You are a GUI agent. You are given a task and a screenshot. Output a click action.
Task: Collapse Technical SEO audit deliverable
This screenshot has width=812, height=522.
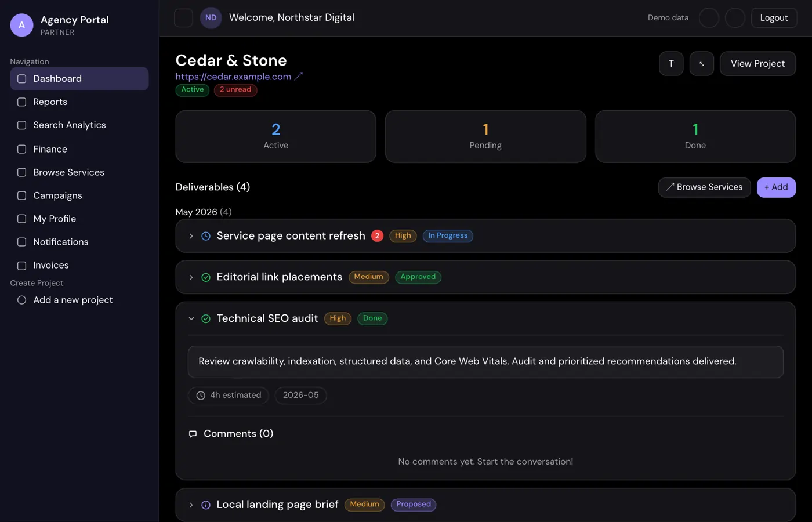[191, 318]
